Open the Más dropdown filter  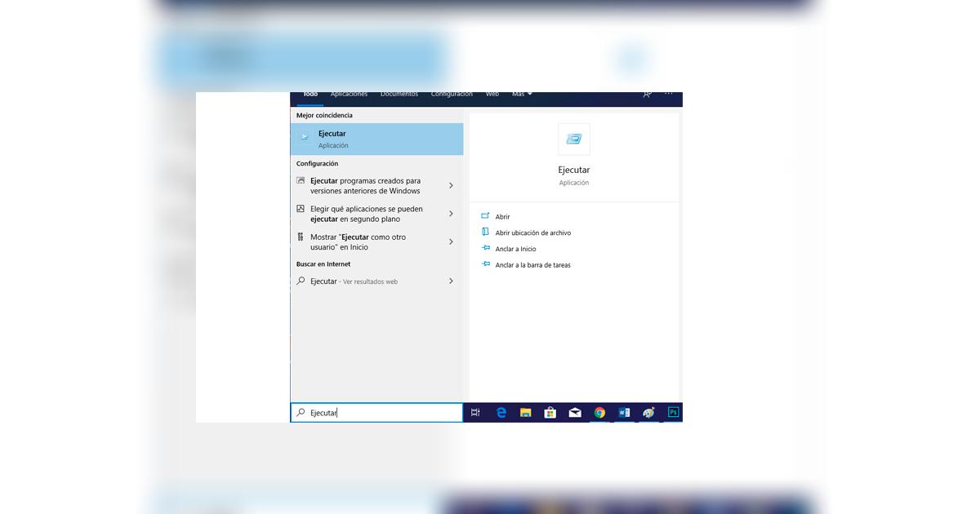[522, 95]
